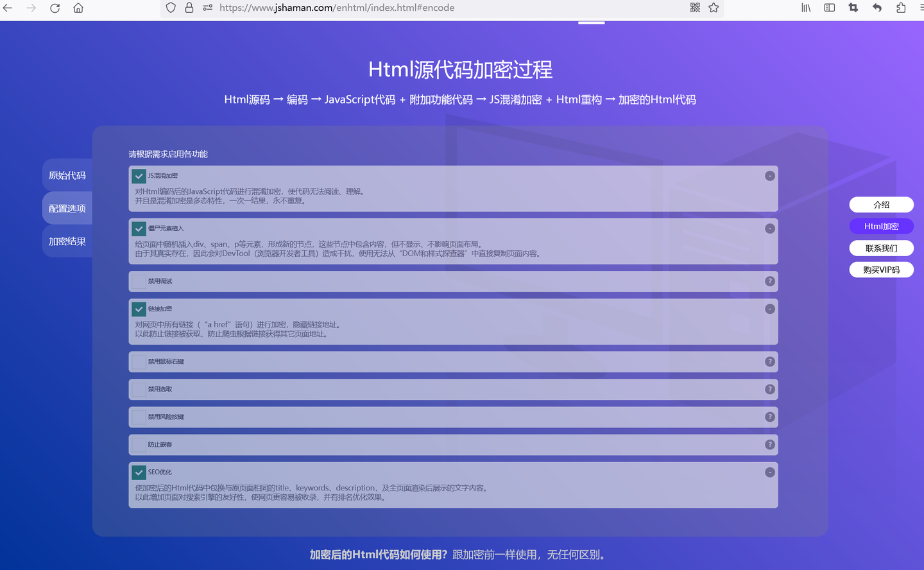Uncheck the JS混淆加密 checkbox

[139, 176]
